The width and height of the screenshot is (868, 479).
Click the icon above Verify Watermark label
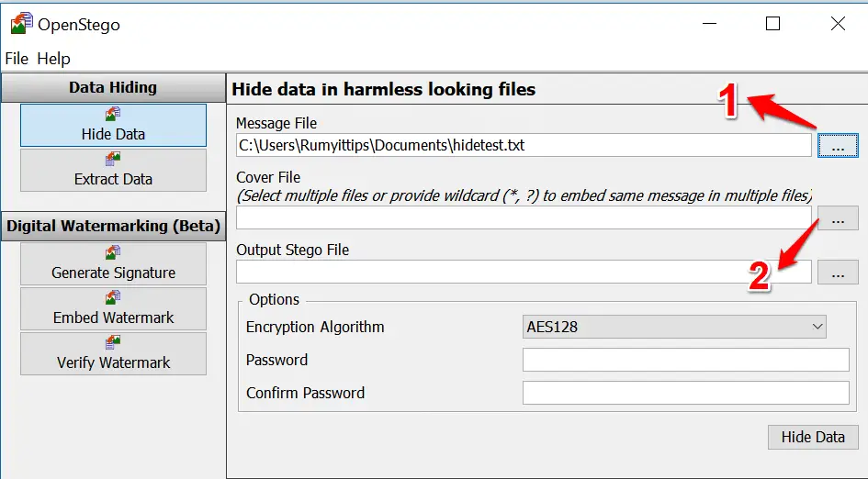click(x=113, y=343)
